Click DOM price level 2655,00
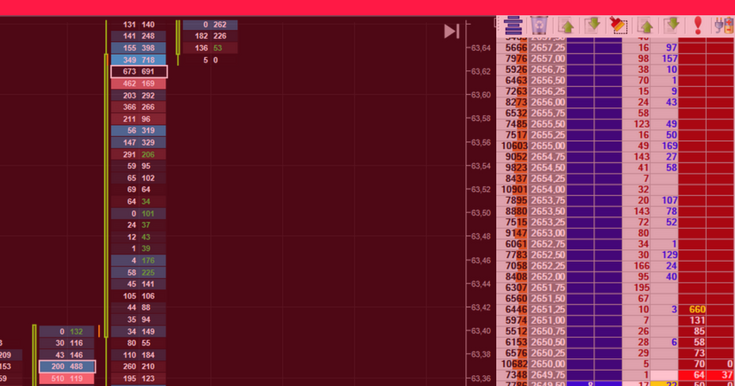Image resolution: width=735 pixels, height=386 pixels. point(548,146)
